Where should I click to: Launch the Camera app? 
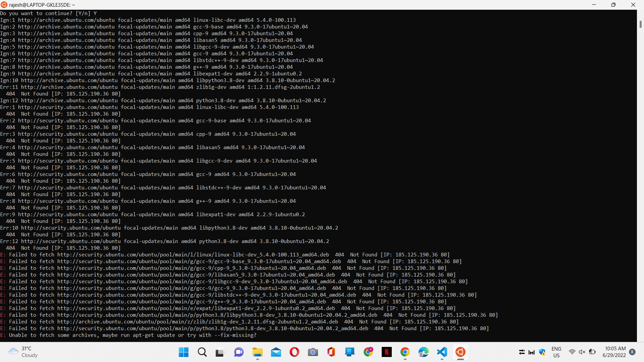(313, 352)
